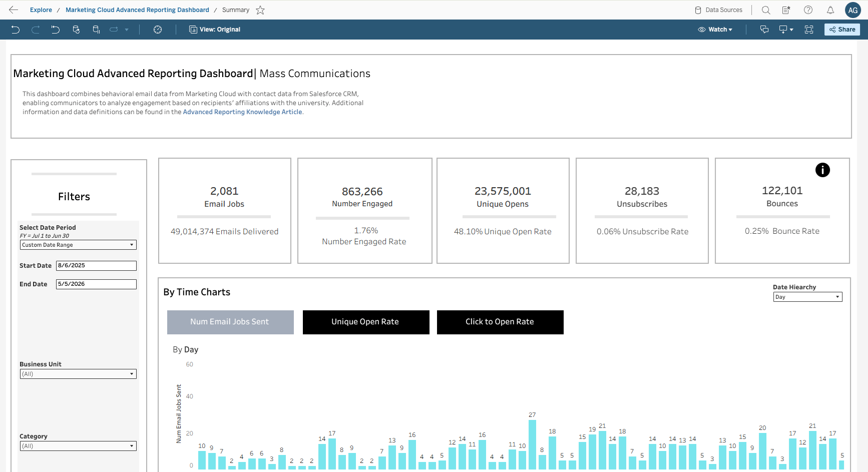Expand the Business Unit dropdown

pos(78,374)
